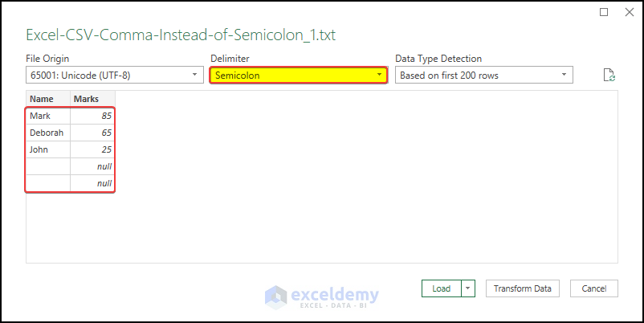The height and width of the screenshot is (323, 644).
Task: Select the Marks column header
Action: tap(92, 99)
